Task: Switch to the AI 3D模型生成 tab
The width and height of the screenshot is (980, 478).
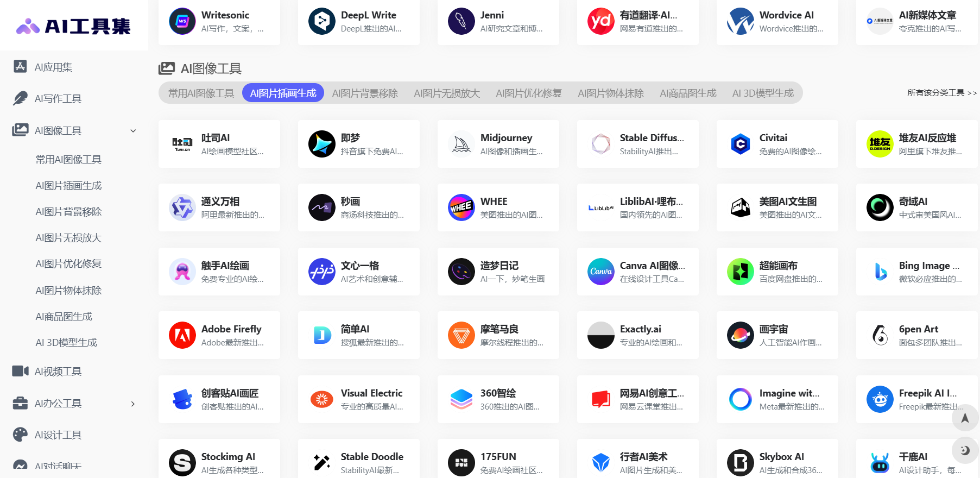Action: (x=763, y=93)
